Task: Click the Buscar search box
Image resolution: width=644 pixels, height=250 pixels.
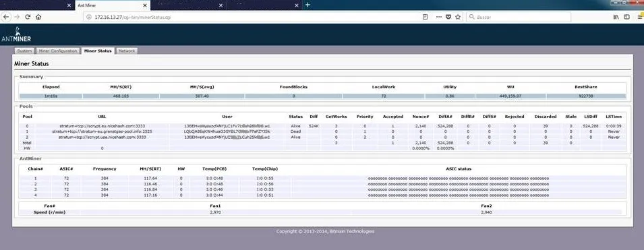Action: coord(519,17)
